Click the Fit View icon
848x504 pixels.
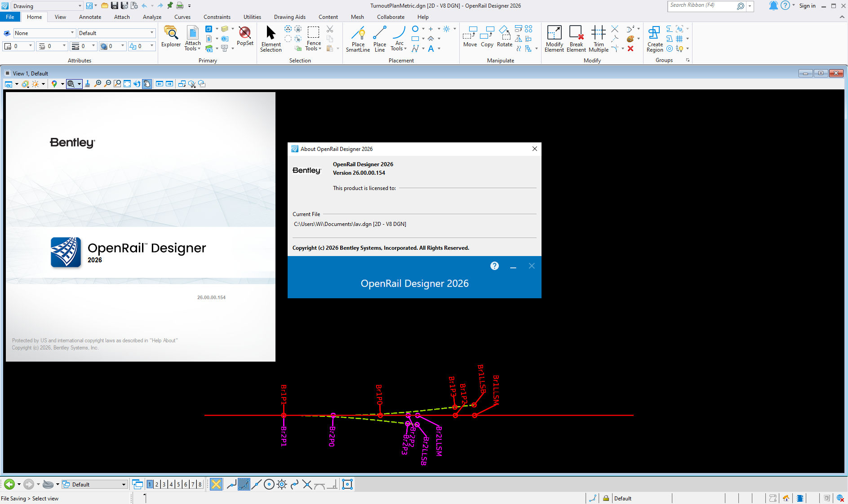click(x=127, y=84)
